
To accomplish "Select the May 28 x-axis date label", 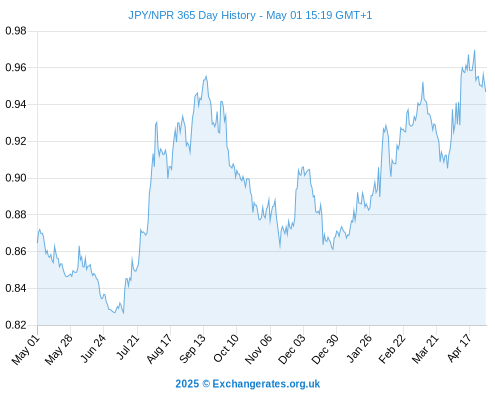I will click(x=59, y=350).
